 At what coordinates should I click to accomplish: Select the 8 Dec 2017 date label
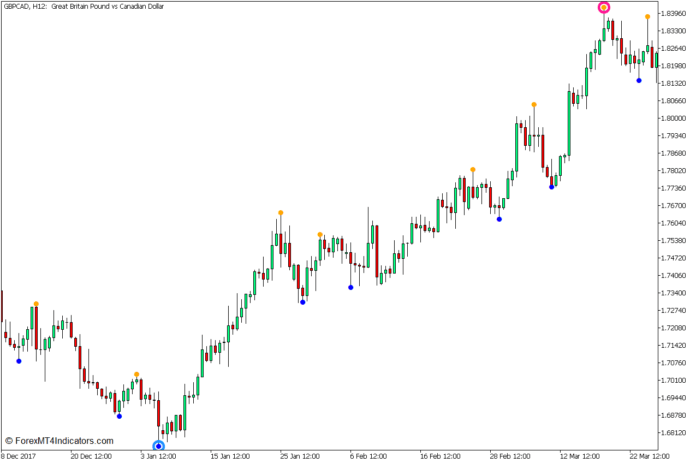point(24,456)
